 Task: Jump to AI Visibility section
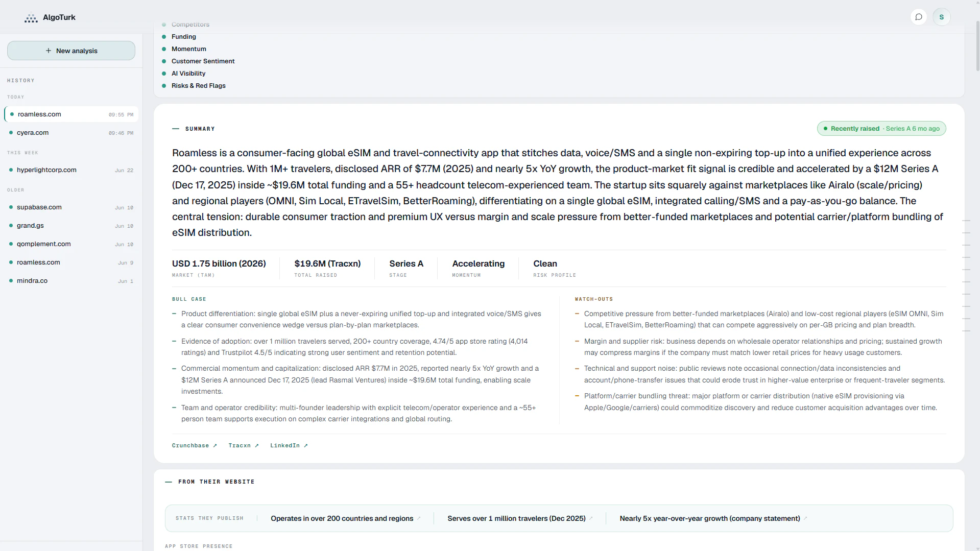(188, 74)
